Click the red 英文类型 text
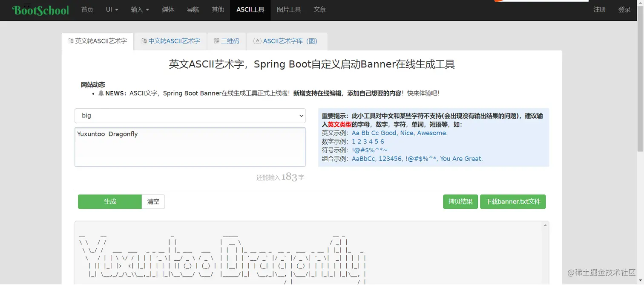 tap(339, 125)
